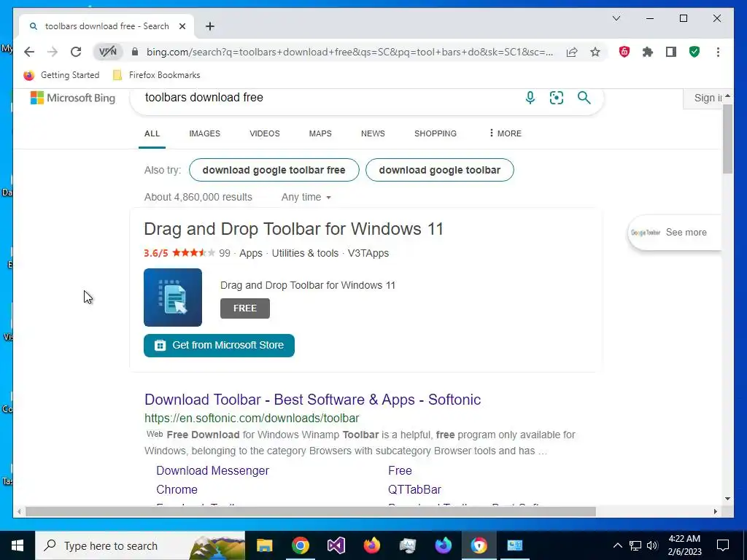Screen dimensions: 747x560
Task: Click the scroll-right arrow at bottom
Action: tap(715, 511)
